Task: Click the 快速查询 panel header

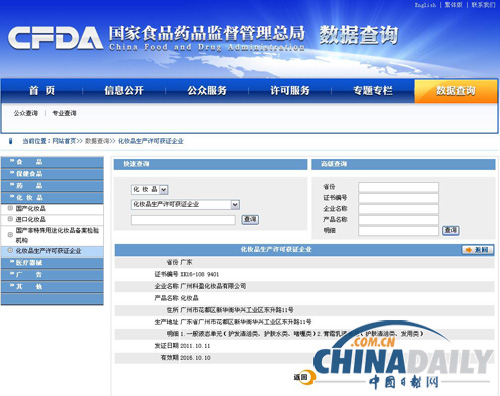Action: click(x=210, y=164)
